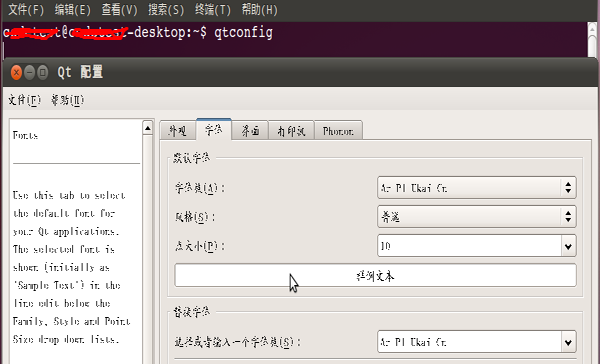Open terminal 搜索(S) menu

(x=166, y=10)
